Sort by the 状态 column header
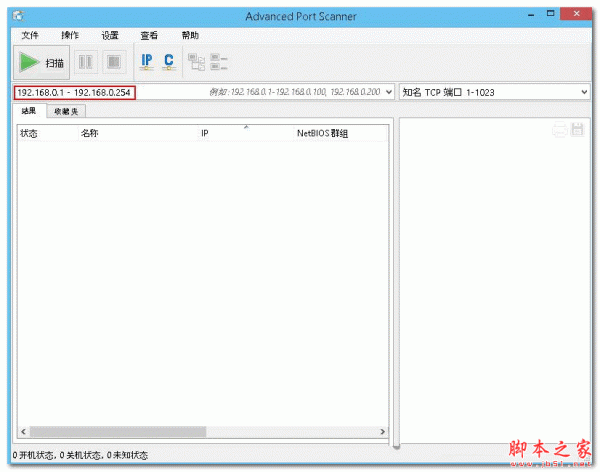 (47, 133)
